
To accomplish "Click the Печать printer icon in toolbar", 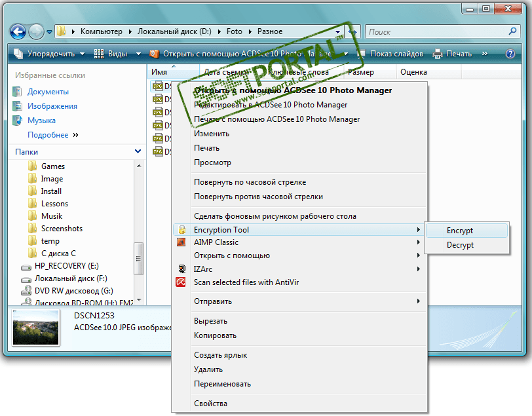I will click(438, 54).
